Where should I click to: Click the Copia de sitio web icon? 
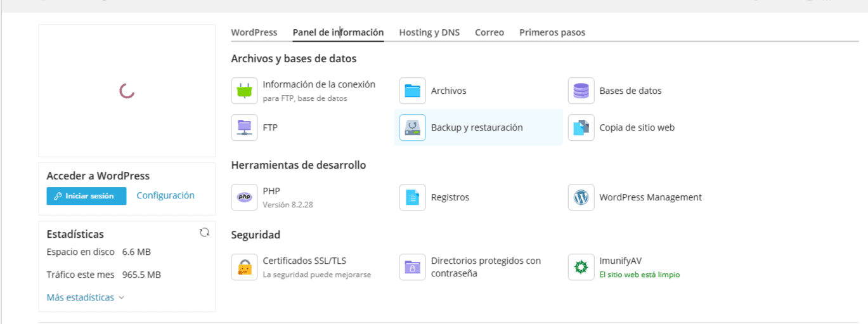point(581,127)
